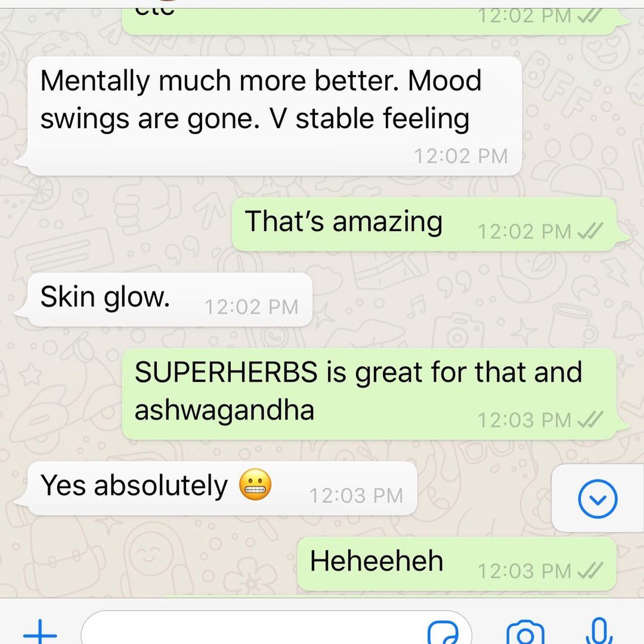The width and height of the screenshot is (644, 644).
Task: Click read ticks on SUPERHERBS message
Action: (x=590, y=419)
